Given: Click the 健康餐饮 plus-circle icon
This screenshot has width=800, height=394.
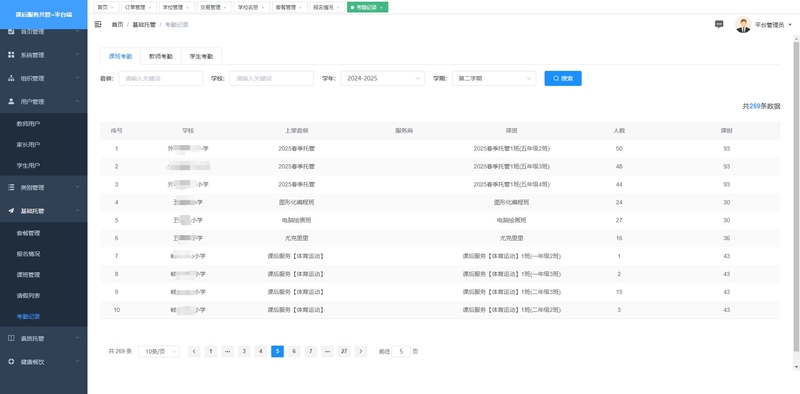Looking at the screenshot, I should click(11, 361).
